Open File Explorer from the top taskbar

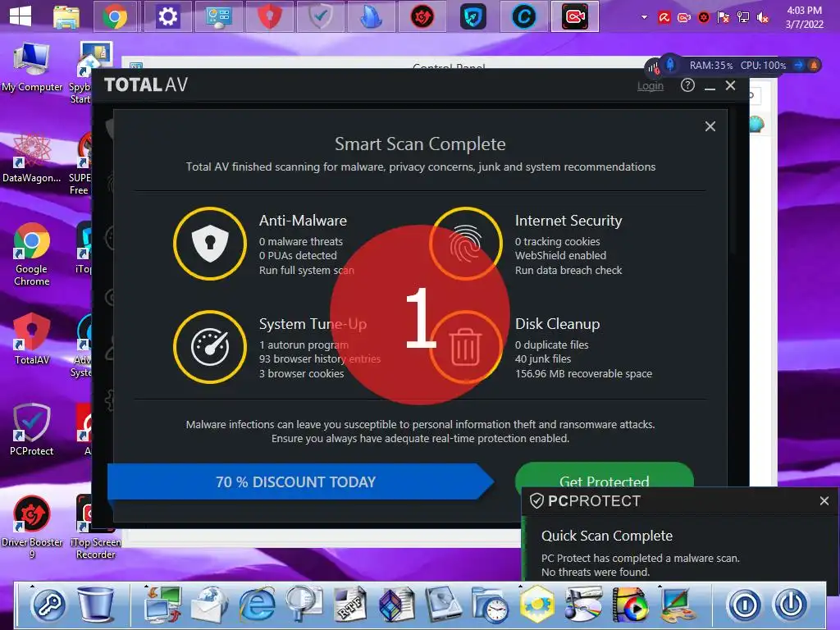click(66, 16)
